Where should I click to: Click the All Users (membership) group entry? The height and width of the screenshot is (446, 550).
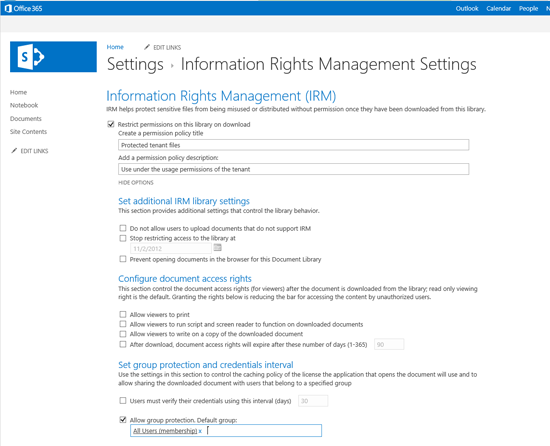[165, 431]
